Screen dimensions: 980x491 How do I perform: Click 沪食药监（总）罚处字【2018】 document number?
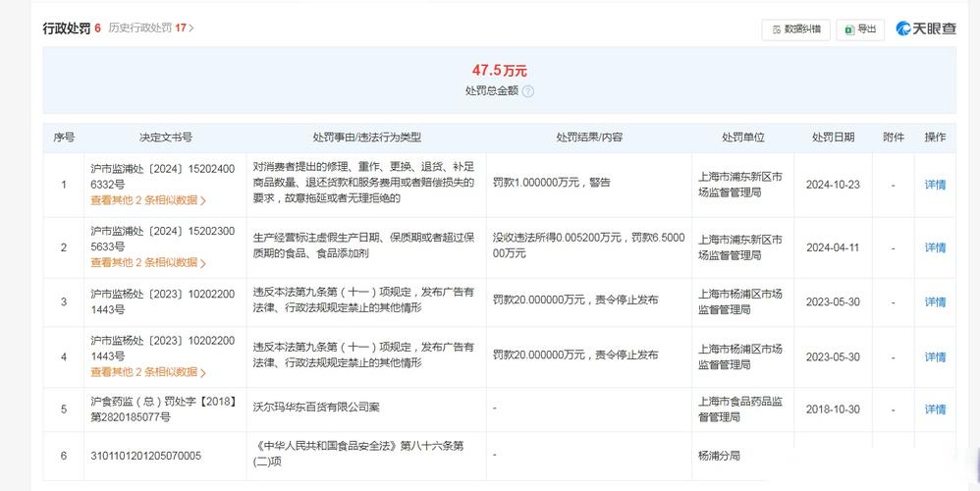tap(164, 409)
